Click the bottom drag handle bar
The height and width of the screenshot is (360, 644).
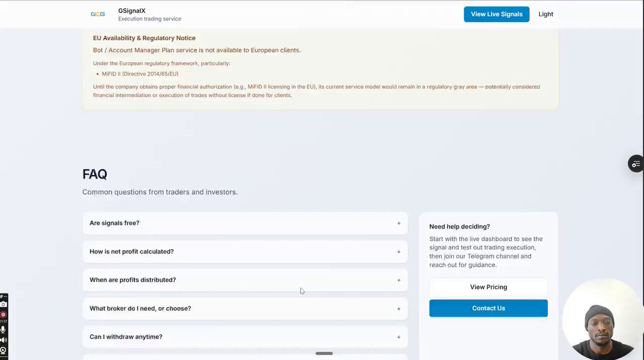click(324, 353)
